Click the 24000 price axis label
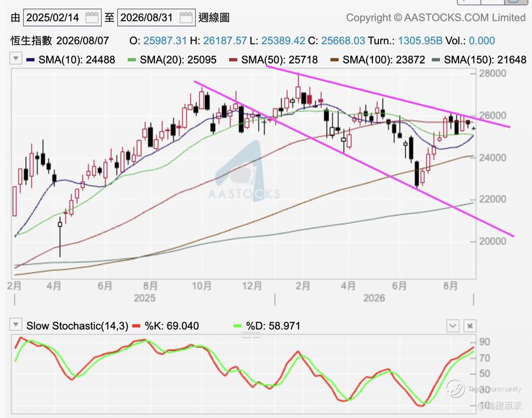 (x=492, y=158)
